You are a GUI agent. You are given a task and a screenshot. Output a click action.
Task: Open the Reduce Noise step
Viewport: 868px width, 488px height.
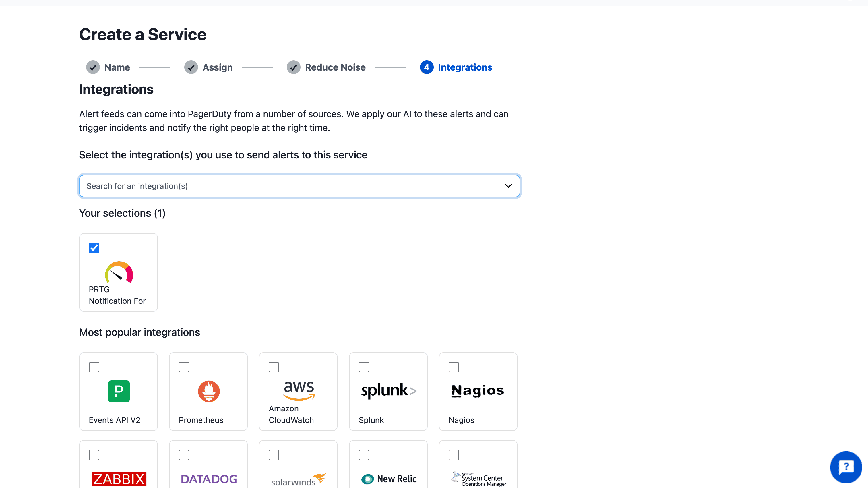(x=335, y=67)
